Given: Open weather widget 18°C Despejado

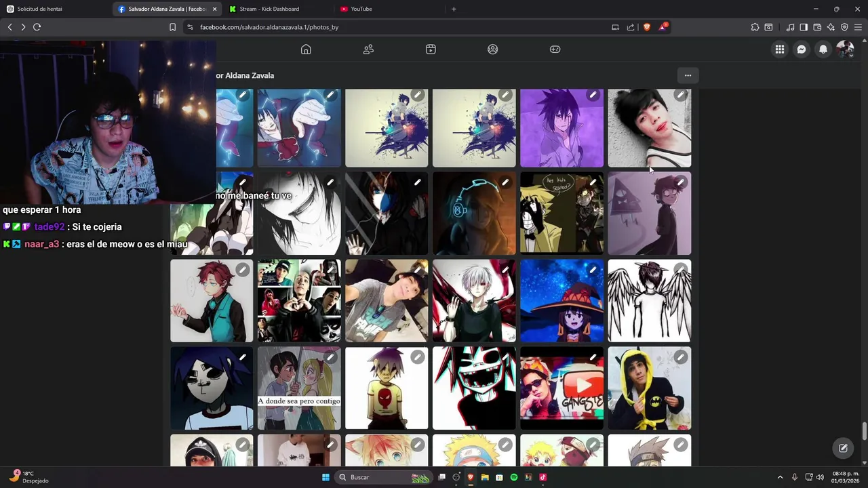Looking at the screenshot, I should (x=28, y=477).
